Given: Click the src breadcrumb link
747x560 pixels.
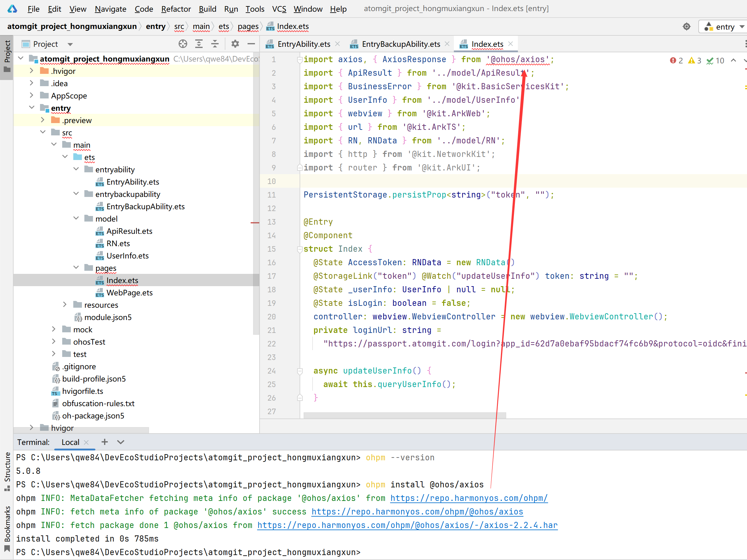Looking at the screenshot, I should 179,26.
